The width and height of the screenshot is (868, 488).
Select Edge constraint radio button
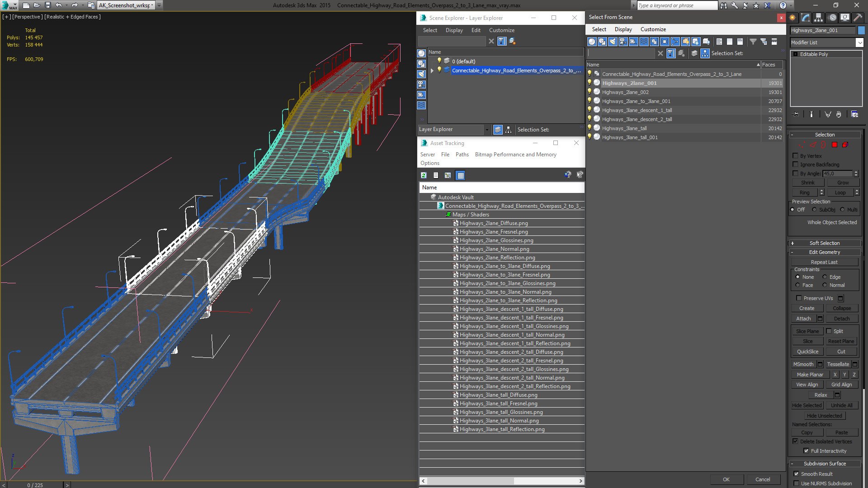825,277
